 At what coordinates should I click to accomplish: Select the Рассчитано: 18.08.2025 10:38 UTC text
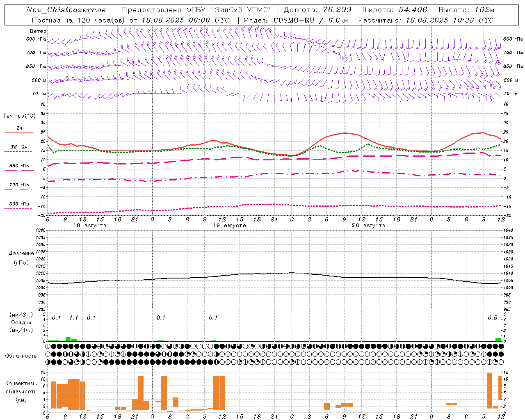click(426, 20)
